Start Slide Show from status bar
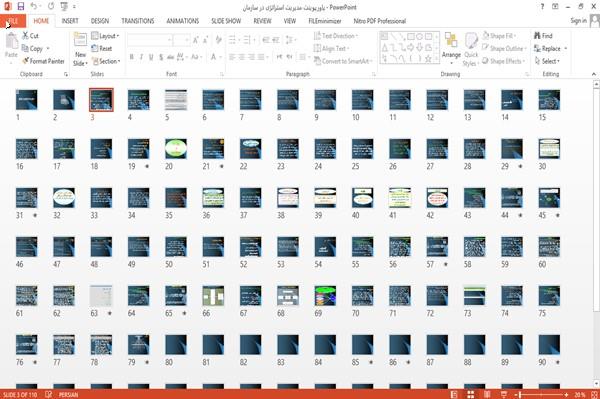600x399 pixels. point(504,394)
